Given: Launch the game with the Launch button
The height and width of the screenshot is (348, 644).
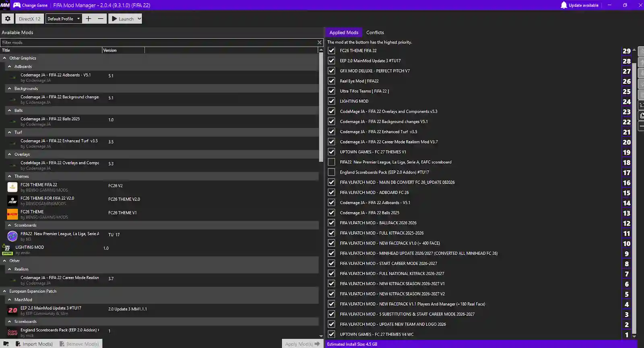Looking at the screenshot, I should (122, 19).
